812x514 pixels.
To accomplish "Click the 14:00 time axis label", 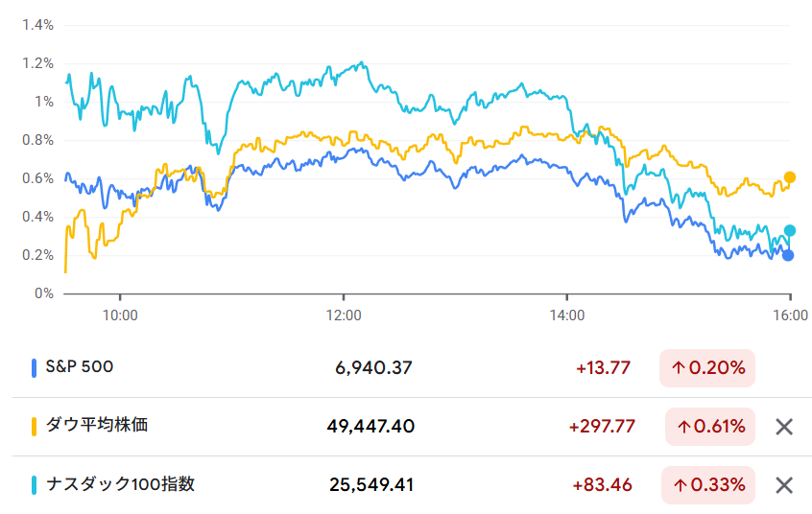I will pos(567,313).
